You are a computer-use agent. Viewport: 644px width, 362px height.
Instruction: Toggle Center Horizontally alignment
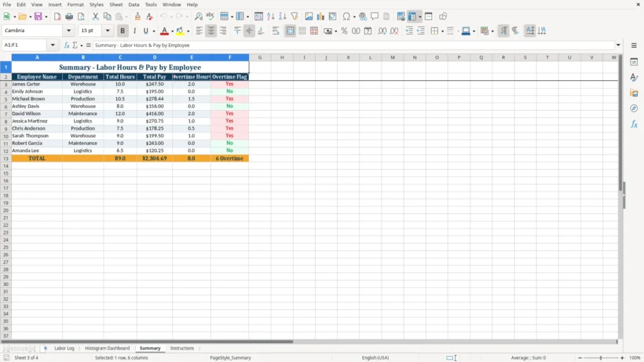[x=211, y=31]
